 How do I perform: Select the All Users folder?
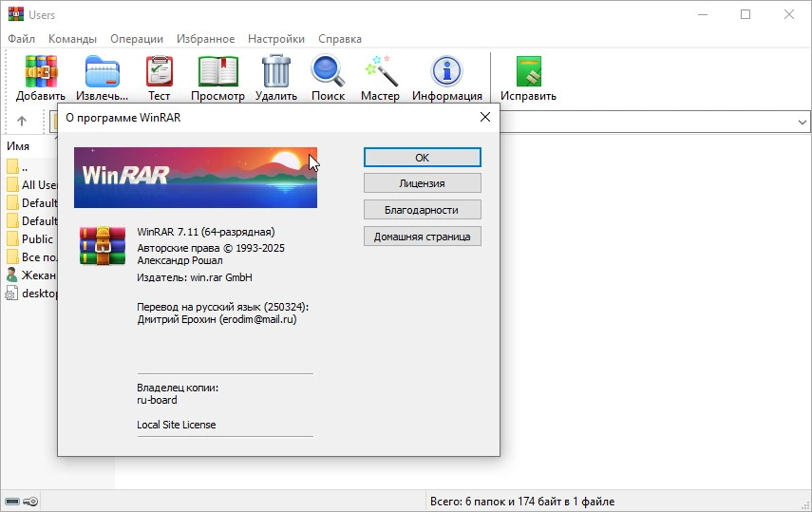pos(31,185)
